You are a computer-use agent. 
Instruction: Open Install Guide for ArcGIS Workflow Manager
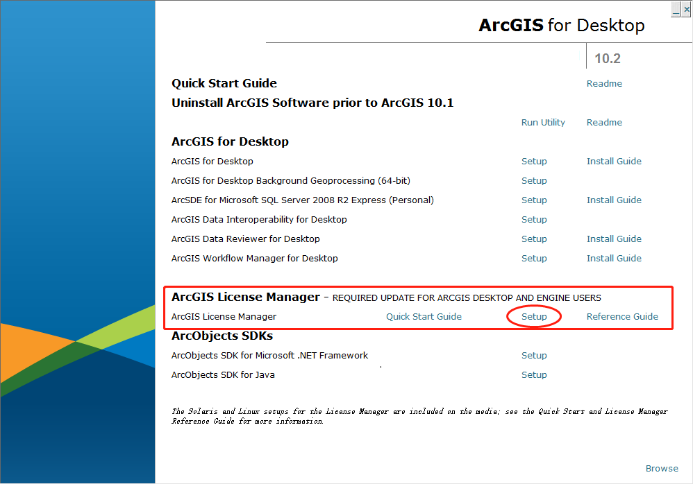(x=614, y=258)
